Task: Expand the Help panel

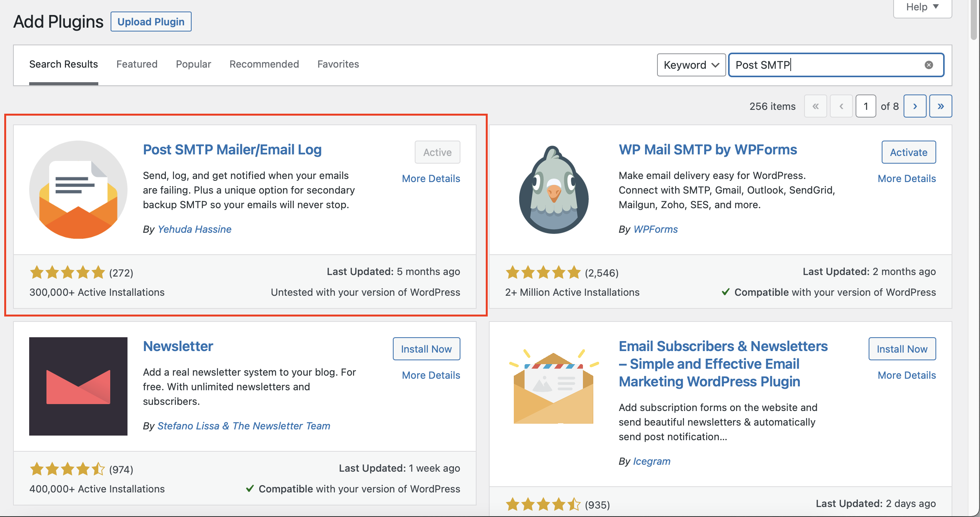Action: pyautogui.click(x=922, y=7)
